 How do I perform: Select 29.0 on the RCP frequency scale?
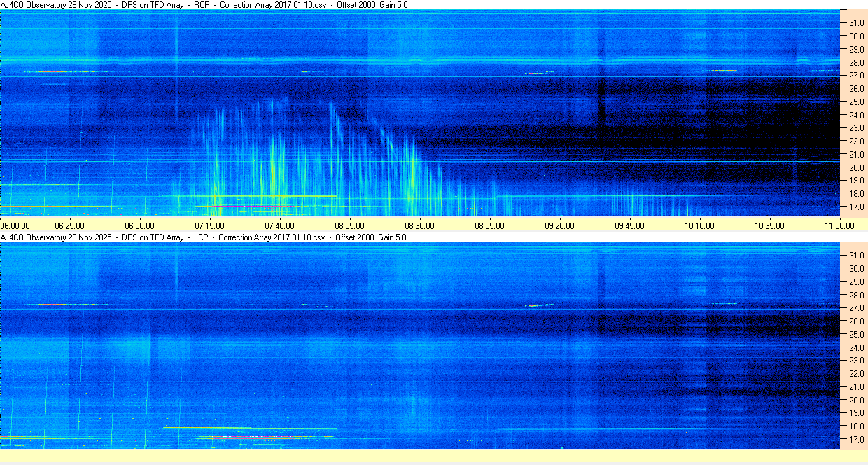click(x=856, y=50)
